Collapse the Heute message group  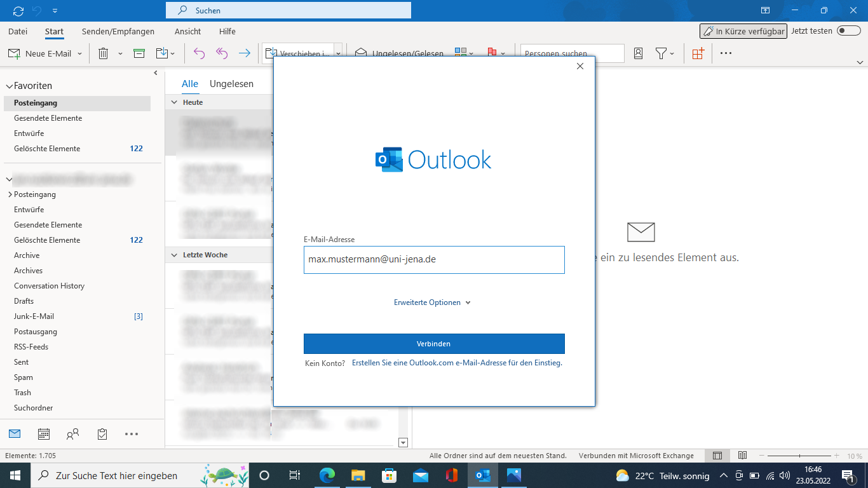(174, 102)
